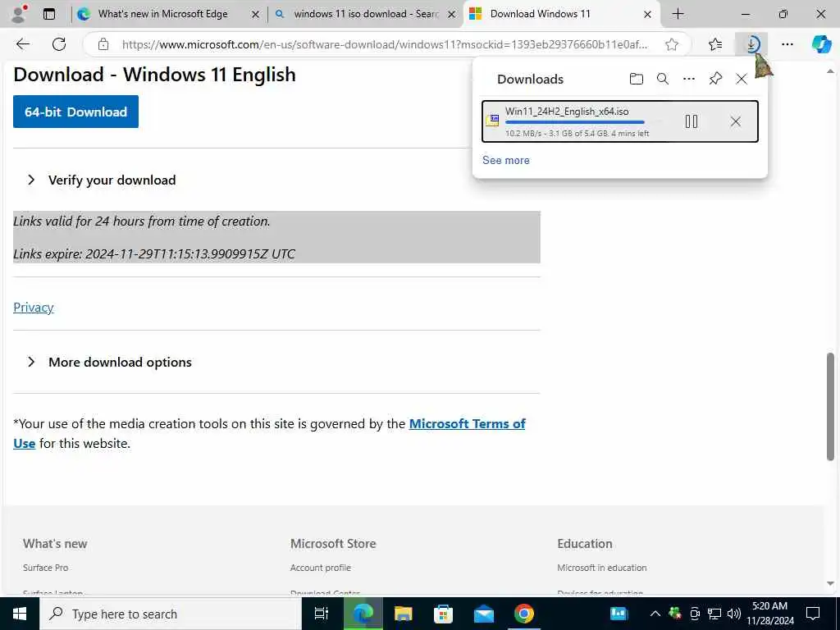Click the Links expire timestamp text
This screenshot has width=840, height=630.
(154, 254)
